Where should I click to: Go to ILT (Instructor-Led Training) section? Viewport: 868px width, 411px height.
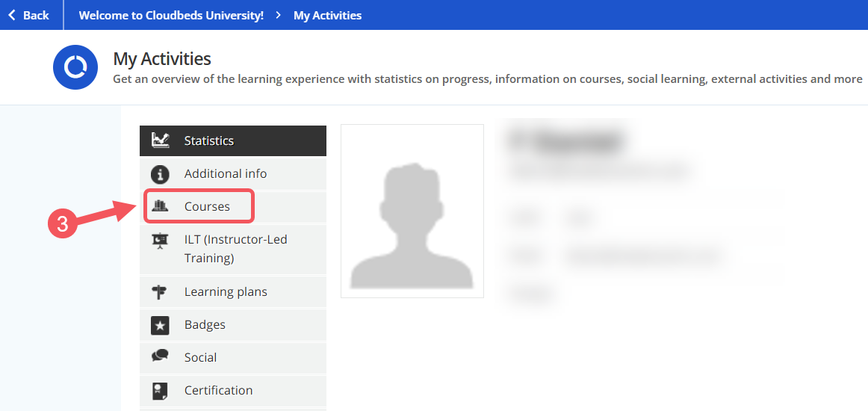click(x=235, y=248)
